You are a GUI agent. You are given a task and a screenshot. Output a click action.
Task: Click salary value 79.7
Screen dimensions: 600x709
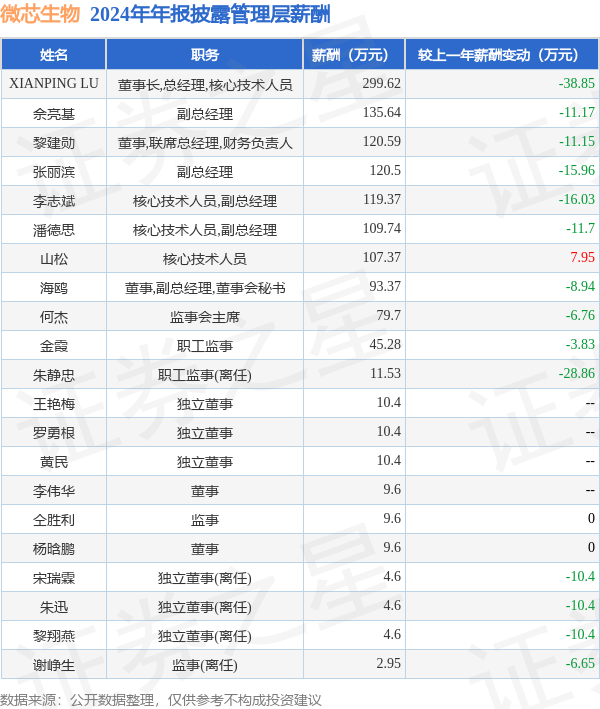click(x=389, y=315)
